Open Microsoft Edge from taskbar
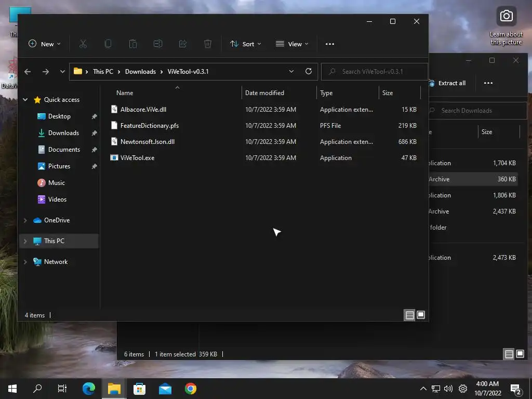This screenshot has height=399, width=532. pos(89,389)
